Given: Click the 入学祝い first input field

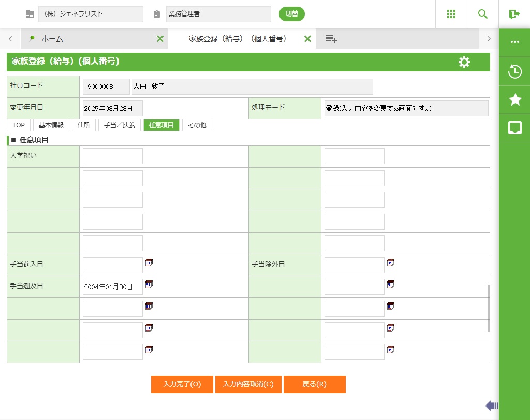Looking at the screenshot, I should click(x=113, y=157).
